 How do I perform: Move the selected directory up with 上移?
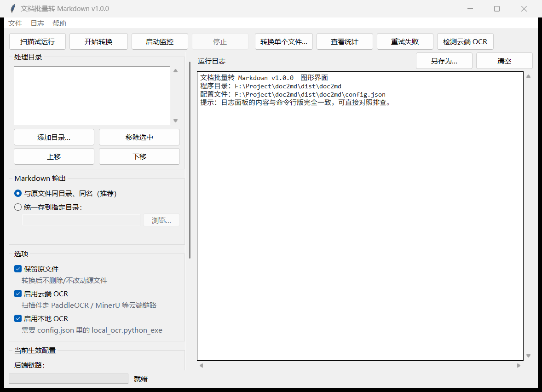coord(54,156)
